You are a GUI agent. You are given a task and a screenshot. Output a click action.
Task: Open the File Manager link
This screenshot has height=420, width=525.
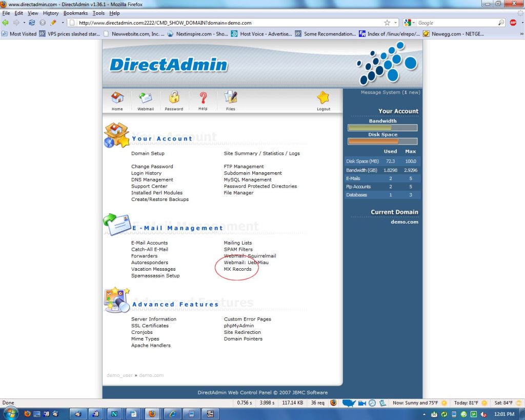click(x=238, y=193)
